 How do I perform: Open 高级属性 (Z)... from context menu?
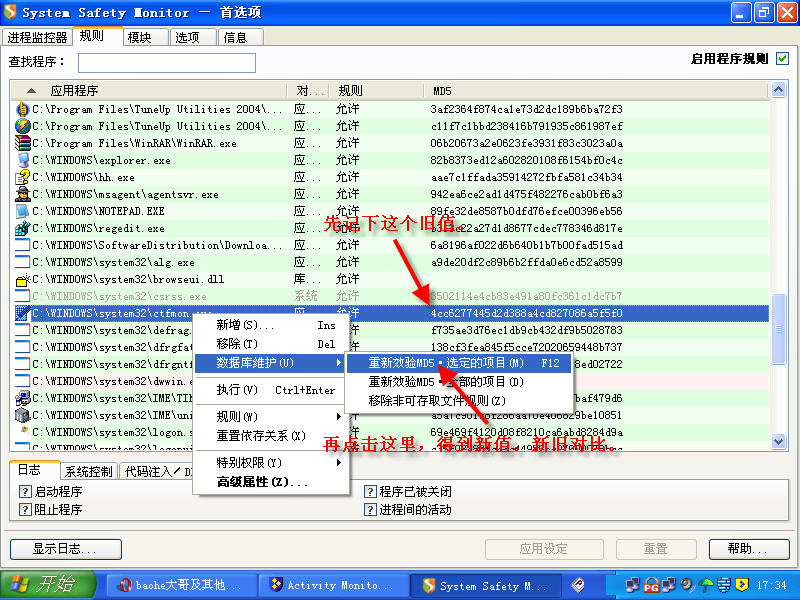pyautogui.click(x=271, y=482)
